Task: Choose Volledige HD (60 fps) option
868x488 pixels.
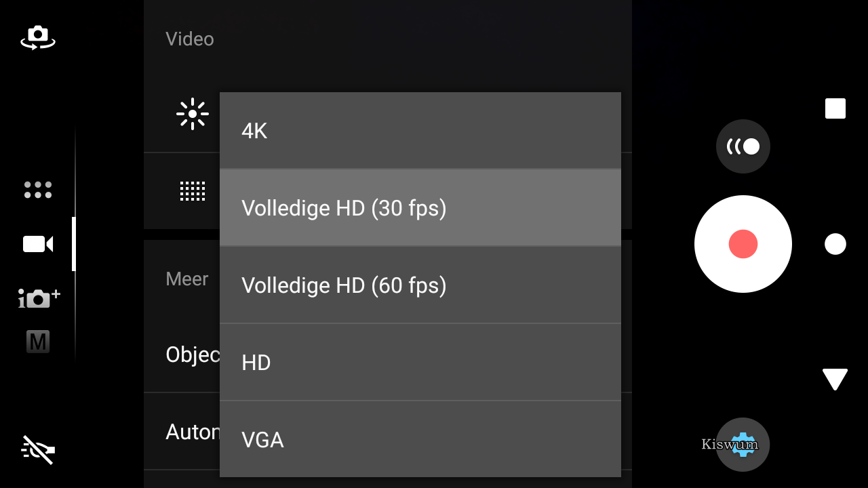Action: point(420,285)
